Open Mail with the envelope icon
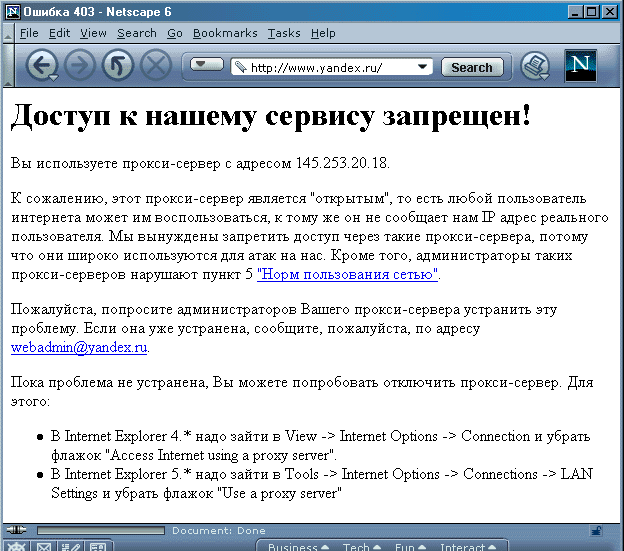The width and height of the screenshot is (624, 551). 44,547
